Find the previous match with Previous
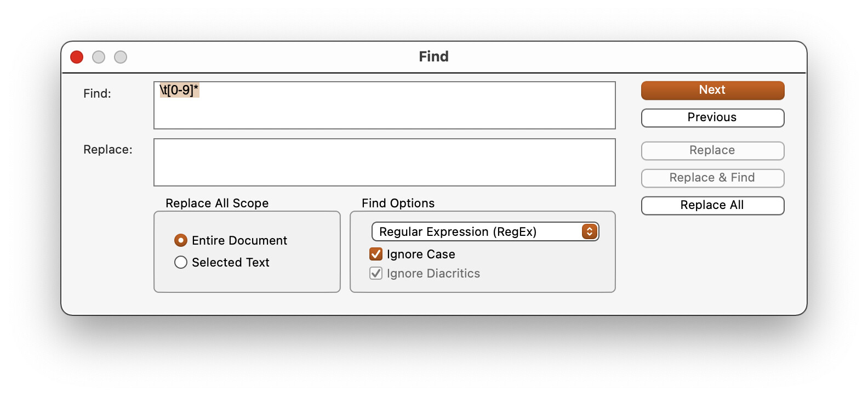Image resolution: width=868 pixels, height=396 pixels. [712, 118]
